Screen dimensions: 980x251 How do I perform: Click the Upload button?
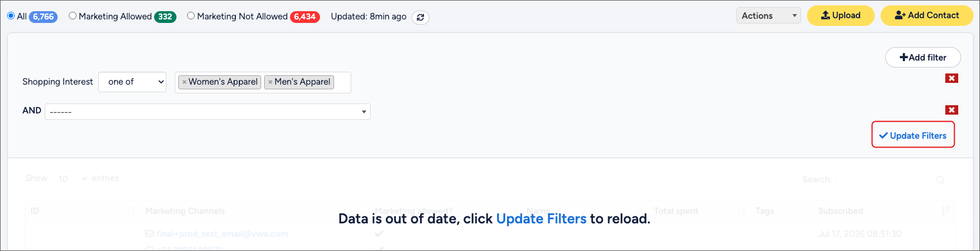[x=841, y=16]
